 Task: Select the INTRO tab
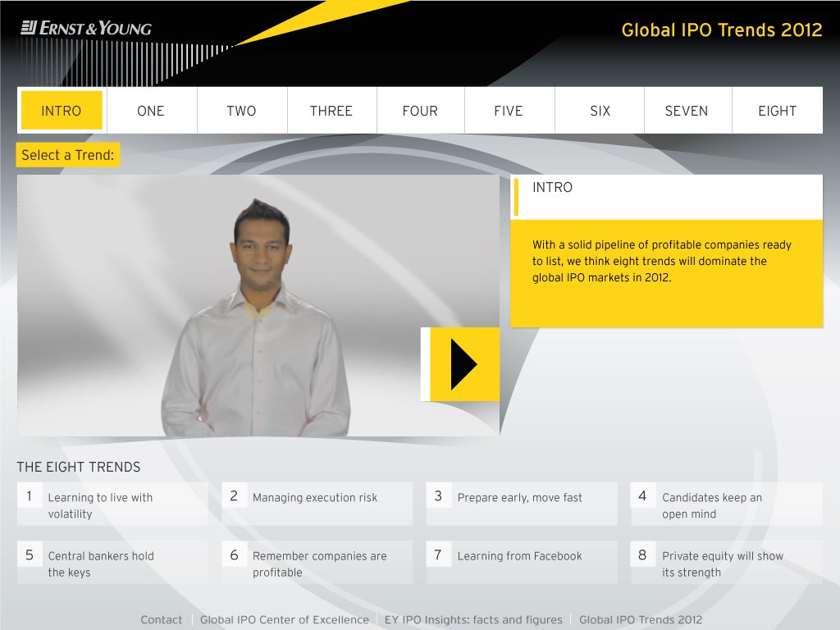pyautogui.click(x=62, y=111)
